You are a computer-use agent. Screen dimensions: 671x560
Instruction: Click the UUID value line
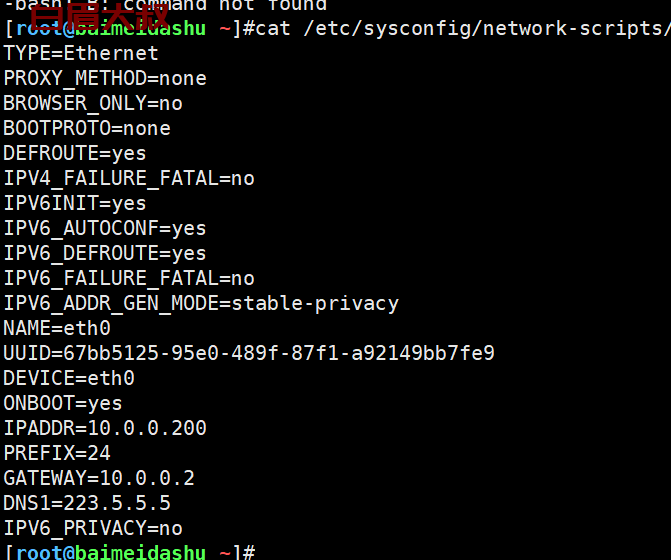pyautogui.click(x=249, y=353)
